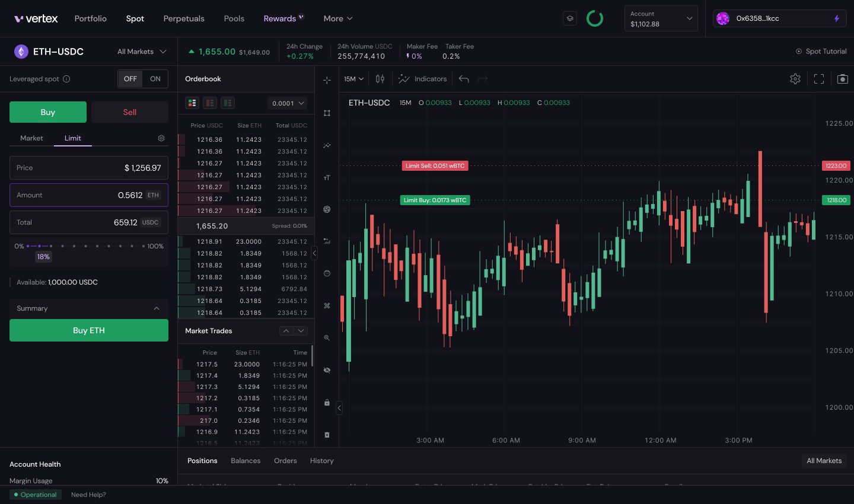
Task: Open the All Markets pair selector
Action: (x=142, y=52)
